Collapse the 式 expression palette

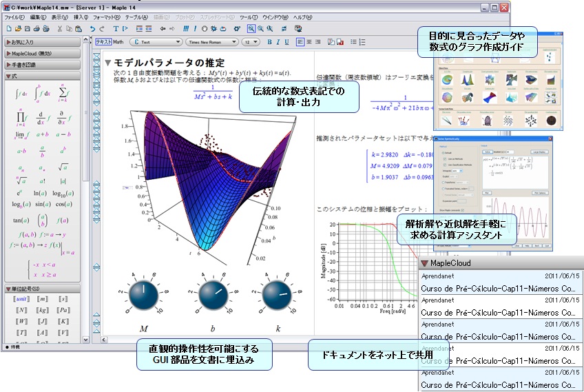pos(43,76)
